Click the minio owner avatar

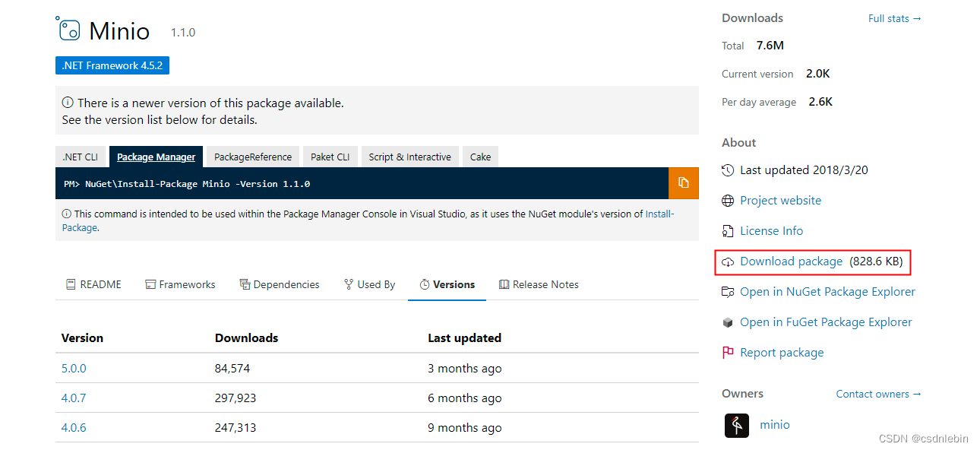[x=737, y=425]
